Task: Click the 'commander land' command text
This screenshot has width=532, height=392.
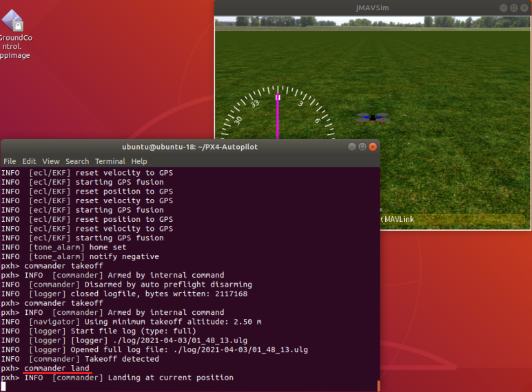Action: coord(57,369)
